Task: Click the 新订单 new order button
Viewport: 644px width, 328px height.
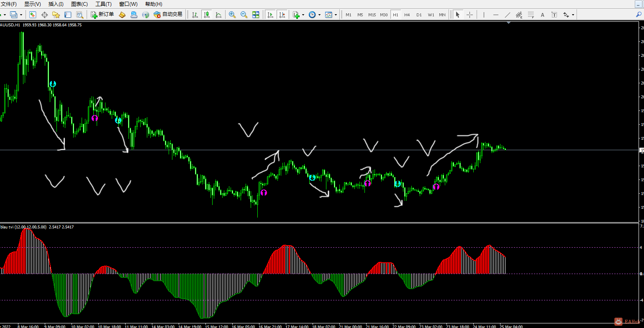Action: pyautogui.click(x=103, y=15)
